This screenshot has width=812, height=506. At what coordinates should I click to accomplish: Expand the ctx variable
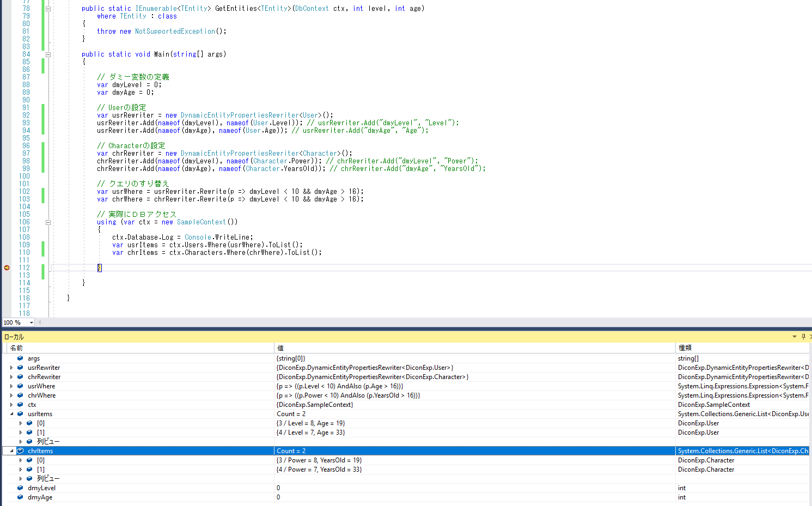(x=11, y=405)
